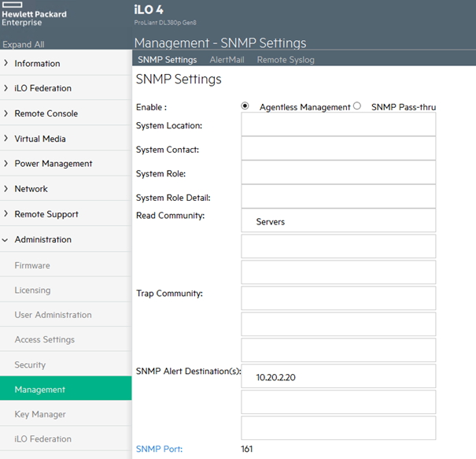Screen dimensions: 476x459
Task: Switch to the SNMP Settings tab
Action: pyautogui.click(x=168, y=60)
